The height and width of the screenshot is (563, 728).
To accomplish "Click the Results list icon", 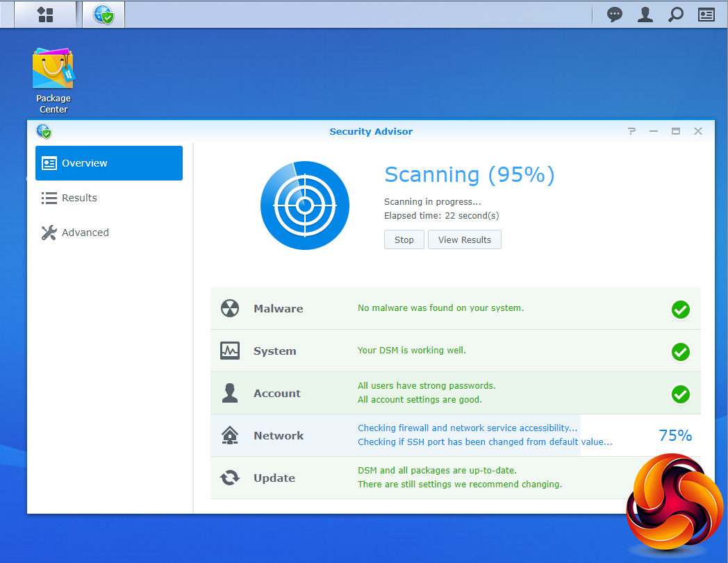I will pos(49,198).
